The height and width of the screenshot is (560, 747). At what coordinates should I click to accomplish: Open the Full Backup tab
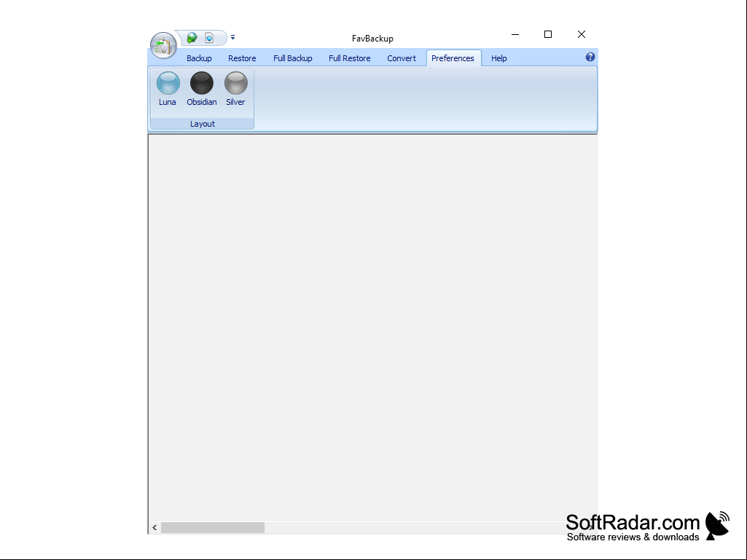pyautogui.click(x=292, y=58)
